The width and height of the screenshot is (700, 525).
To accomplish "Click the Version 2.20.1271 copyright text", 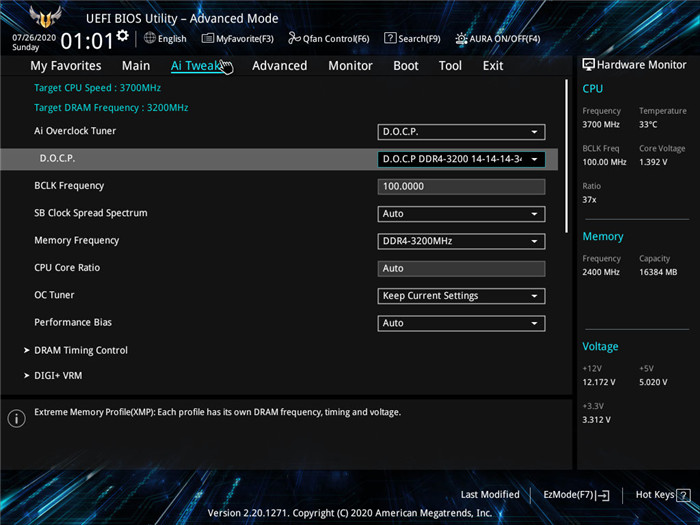I will (350, 513).
